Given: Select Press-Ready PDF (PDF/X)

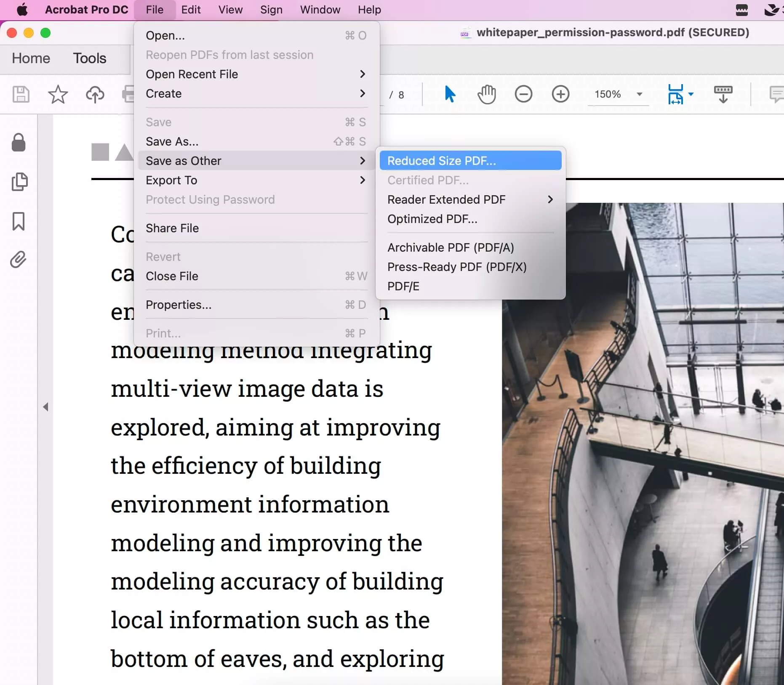Looking at the screenshot, I should [457, 267].
